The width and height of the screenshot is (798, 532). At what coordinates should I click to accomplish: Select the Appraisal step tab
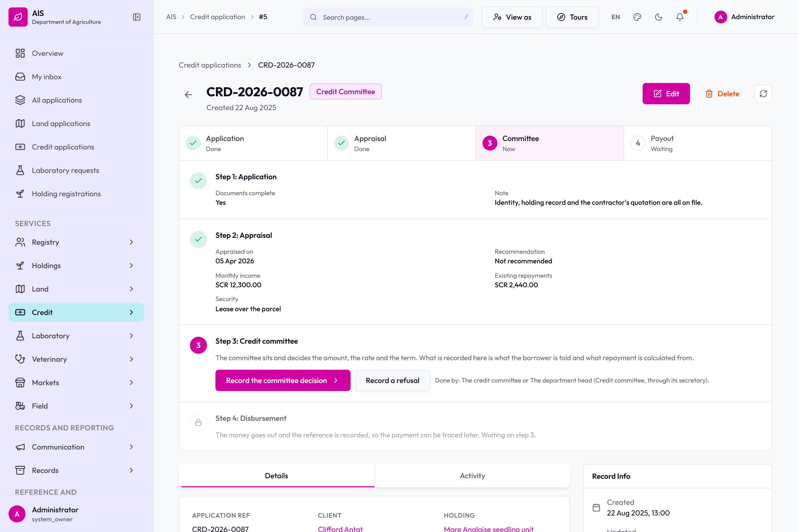[x=401, y=143]
